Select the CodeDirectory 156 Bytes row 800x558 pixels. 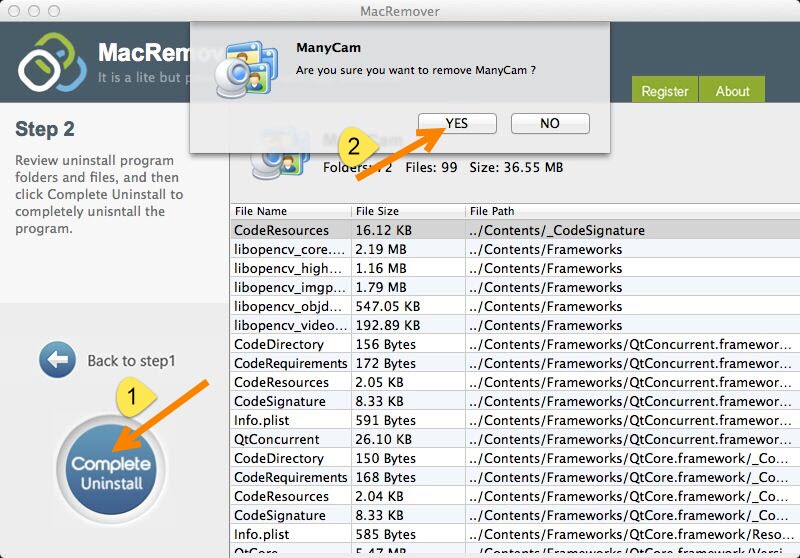(515, 344)
